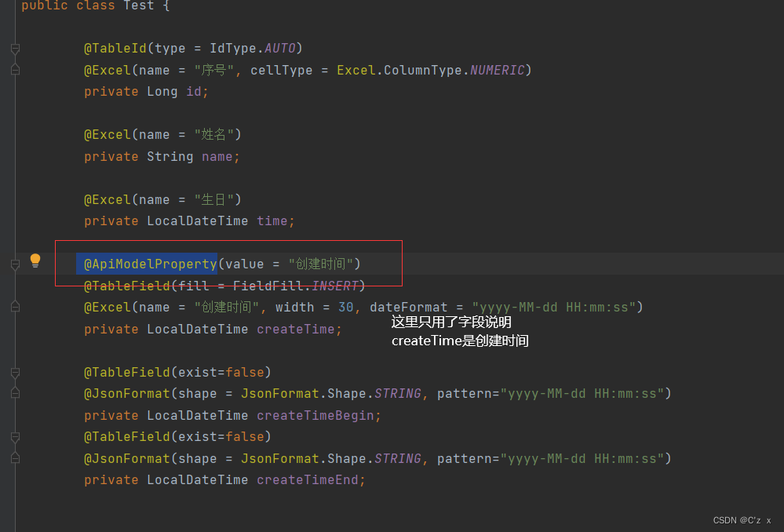Click the "width" attribute name
Screen dimensions: 784x532
[x=295, y=307]
